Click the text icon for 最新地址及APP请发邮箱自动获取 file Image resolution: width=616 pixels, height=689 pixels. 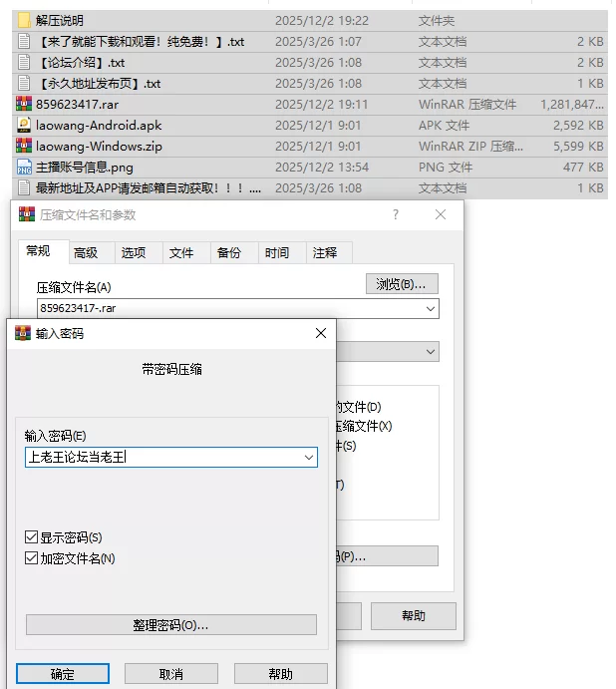[x=24, y=187]
